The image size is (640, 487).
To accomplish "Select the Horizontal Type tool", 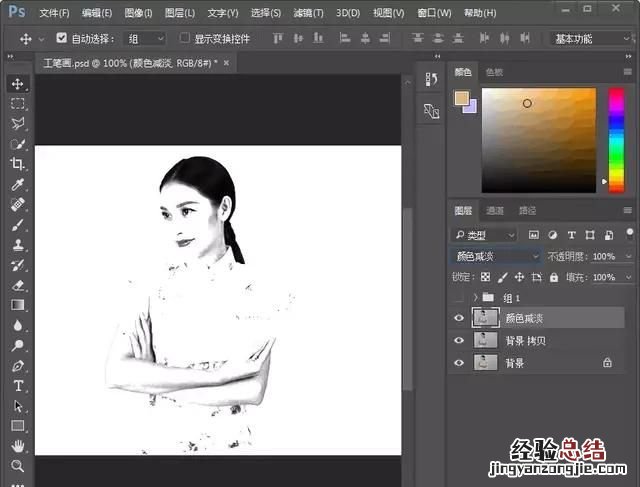I will [18, 386].
